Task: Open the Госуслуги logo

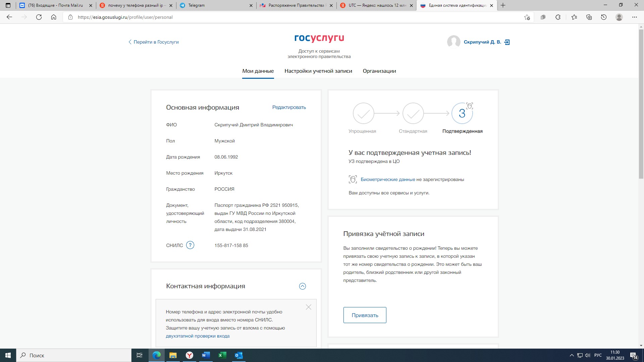Action: 319,38
